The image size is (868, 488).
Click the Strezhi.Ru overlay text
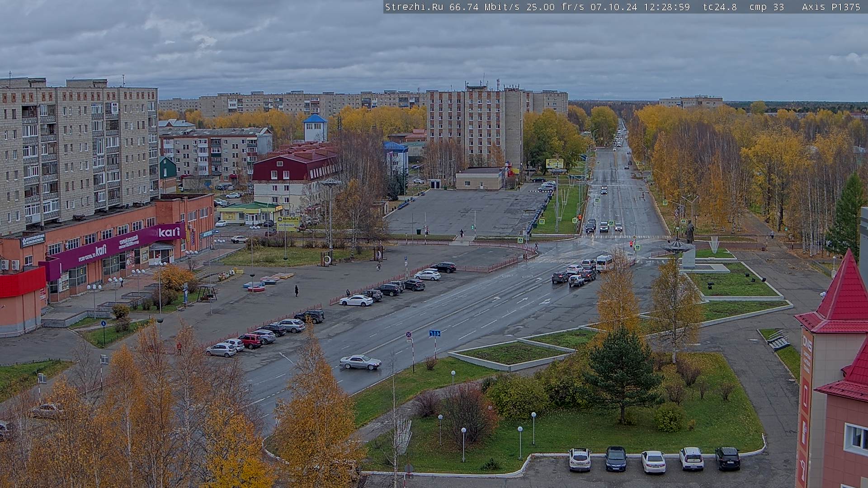414,7
